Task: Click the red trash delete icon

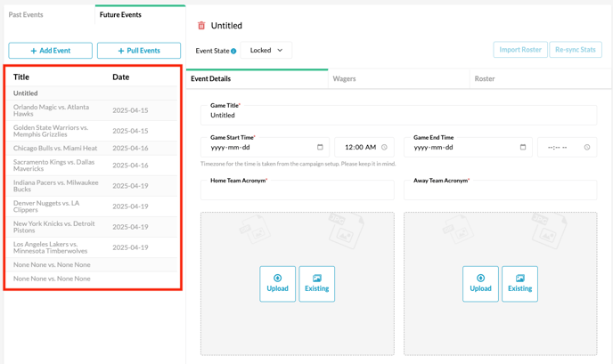Action: coord(201,26)
